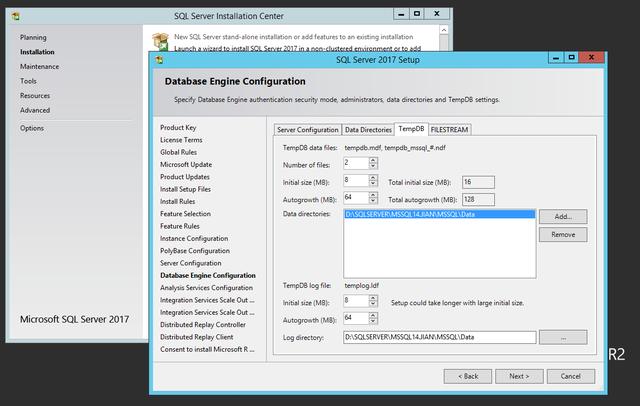Increase log file Autogrowth spinner

[x=373, y=315]
